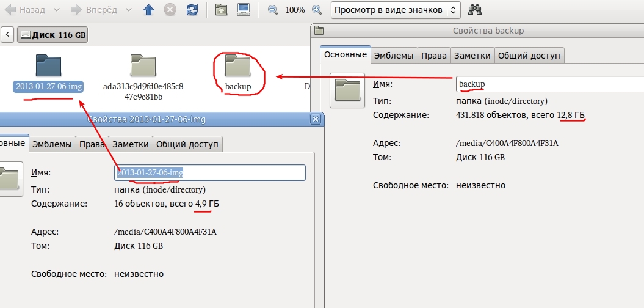Open Заметки tab in backup properties
Image resolution: width=644 pixels, height=308 pixels.
click(472, 56)
